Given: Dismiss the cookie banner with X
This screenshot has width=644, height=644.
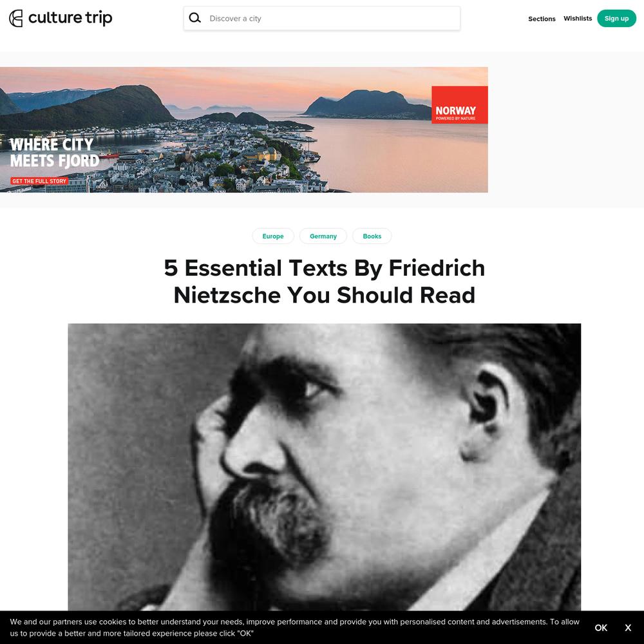Looking at the screenshot, I should [627, 627].
